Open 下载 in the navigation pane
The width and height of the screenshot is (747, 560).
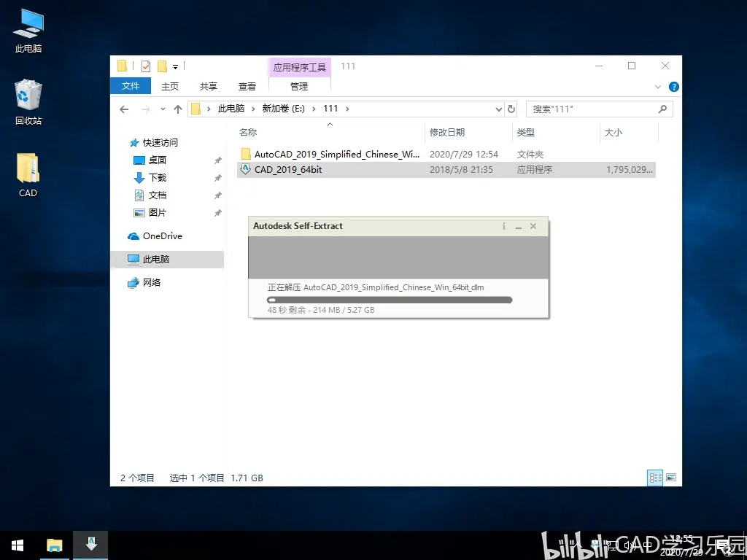point(158,178)
